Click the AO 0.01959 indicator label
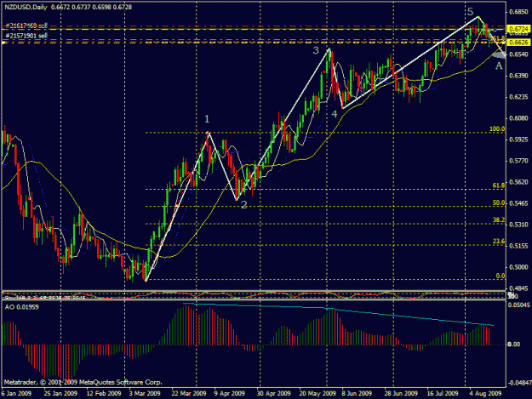 (x=22, y=307)
